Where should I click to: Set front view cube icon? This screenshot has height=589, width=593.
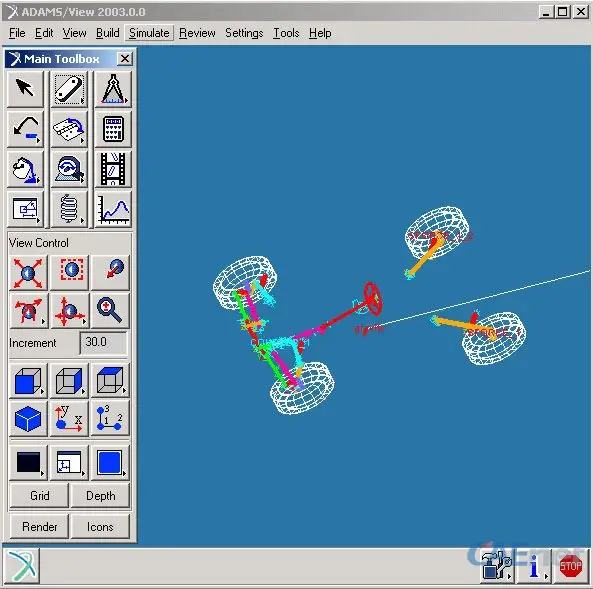tap(28, 381)
